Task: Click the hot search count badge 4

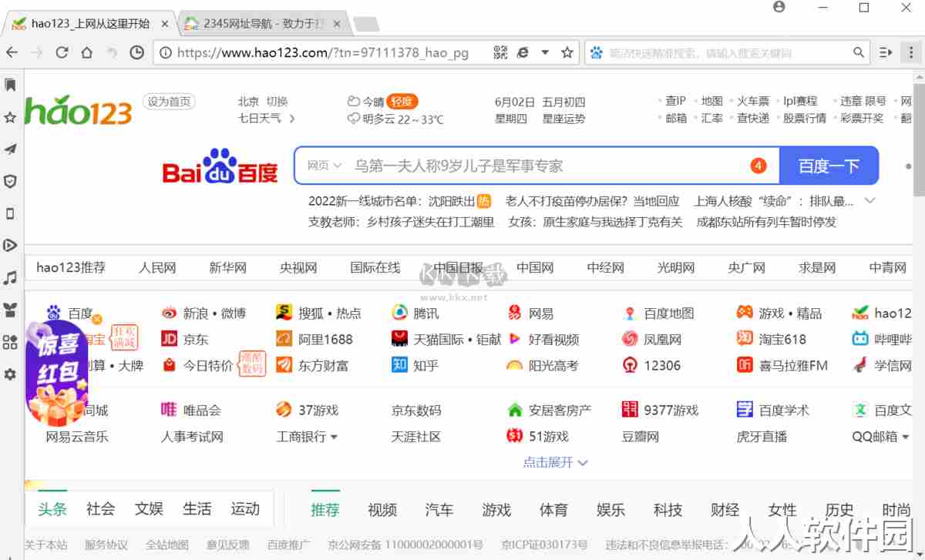Action: tap(758, 166)
